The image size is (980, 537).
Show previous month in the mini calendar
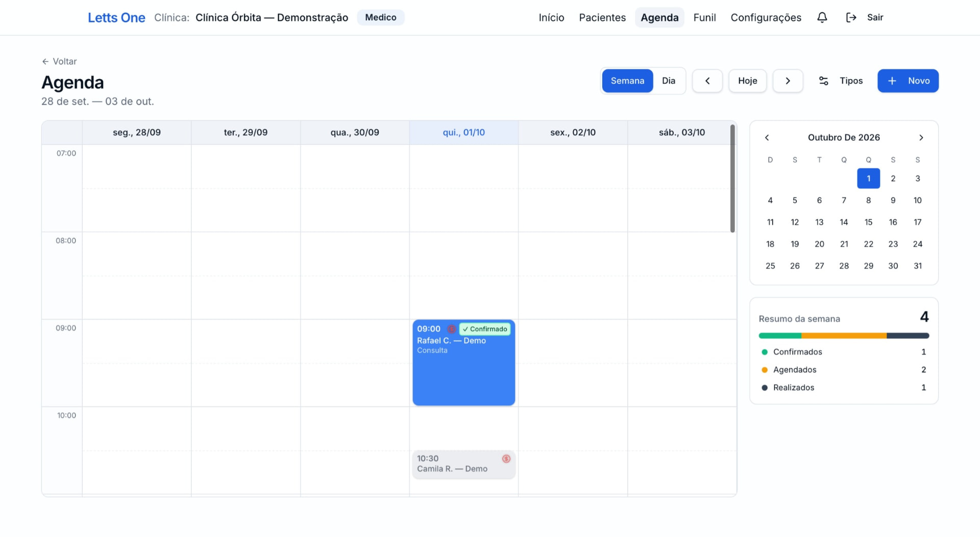click(x=767, y=138)
